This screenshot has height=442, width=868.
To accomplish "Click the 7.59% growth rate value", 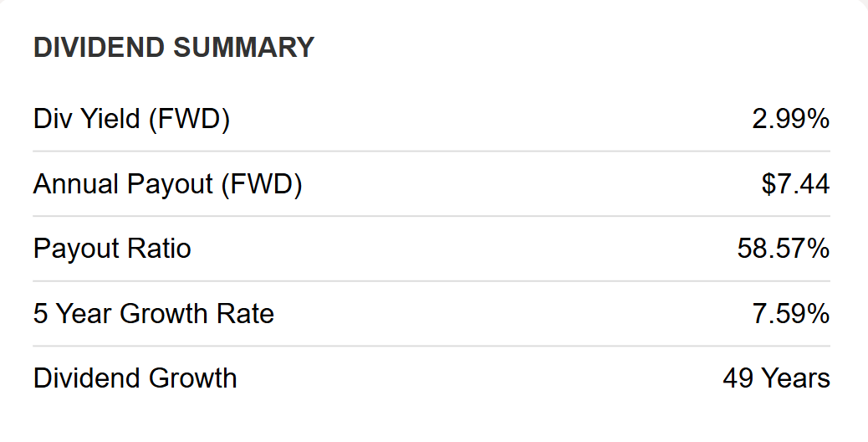I will pyautogui.click(x=790, y=313).
